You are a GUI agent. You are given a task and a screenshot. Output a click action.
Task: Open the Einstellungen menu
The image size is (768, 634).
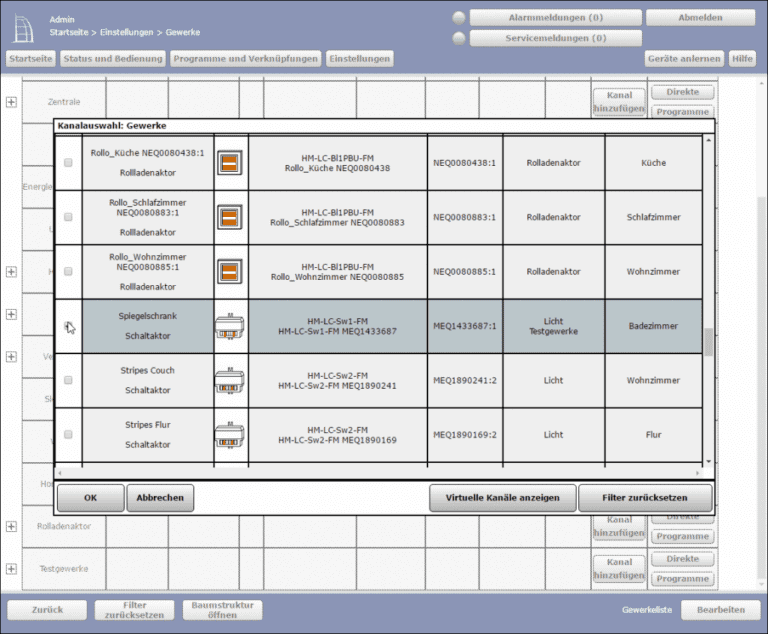coord(359,59)
